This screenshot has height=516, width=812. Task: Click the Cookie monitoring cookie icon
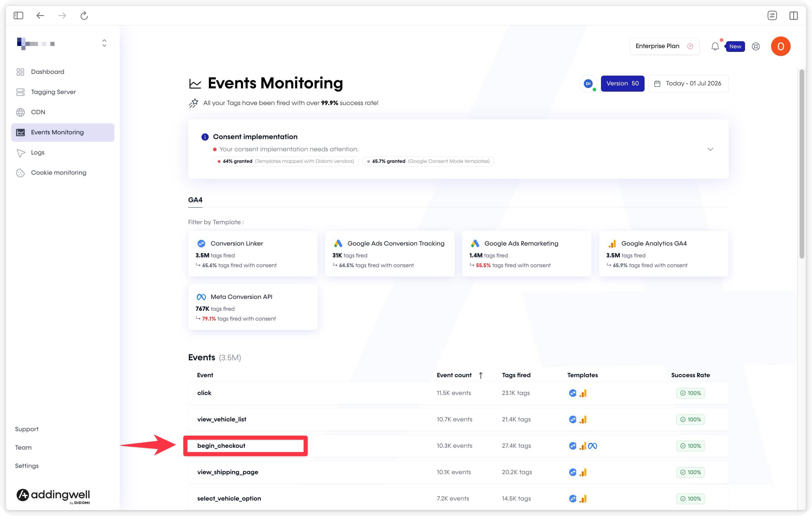(x=20, y=173)
